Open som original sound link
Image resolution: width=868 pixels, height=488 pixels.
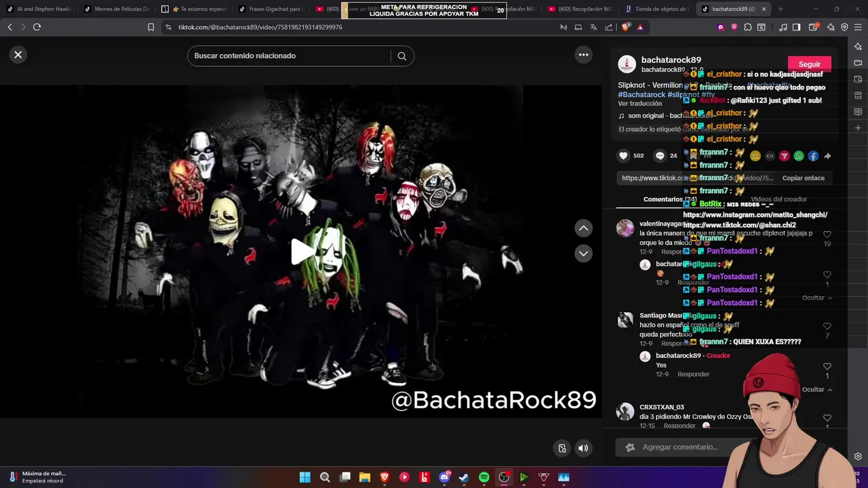click(x=665, y=116)
